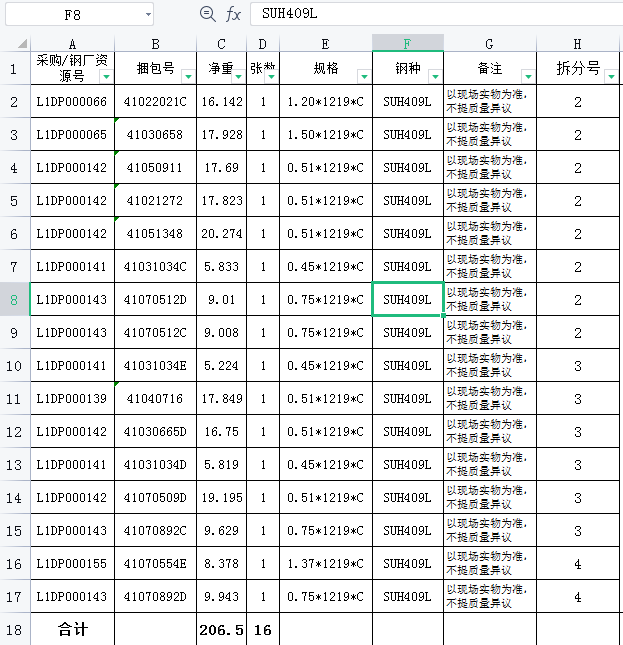623x645 pixels.
Task: Click the zoom magnifier icon beside formula bar
Action: pyautogui.click(x=208, y=14)
